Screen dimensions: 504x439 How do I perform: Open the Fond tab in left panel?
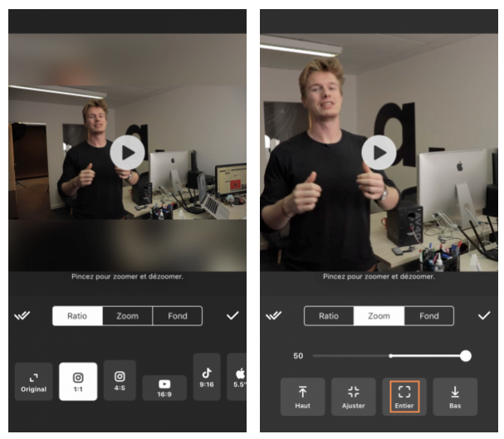[x=178, y=316]
